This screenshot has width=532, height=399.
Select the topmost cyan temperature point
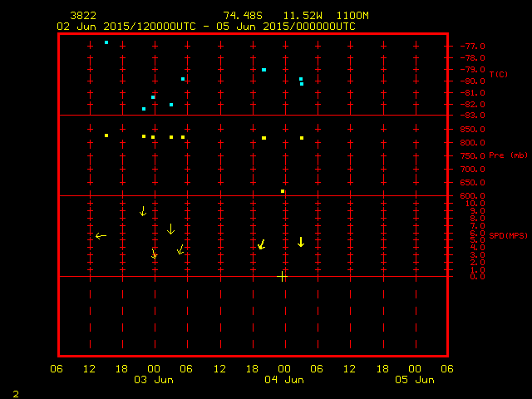(x=106, y=42)
